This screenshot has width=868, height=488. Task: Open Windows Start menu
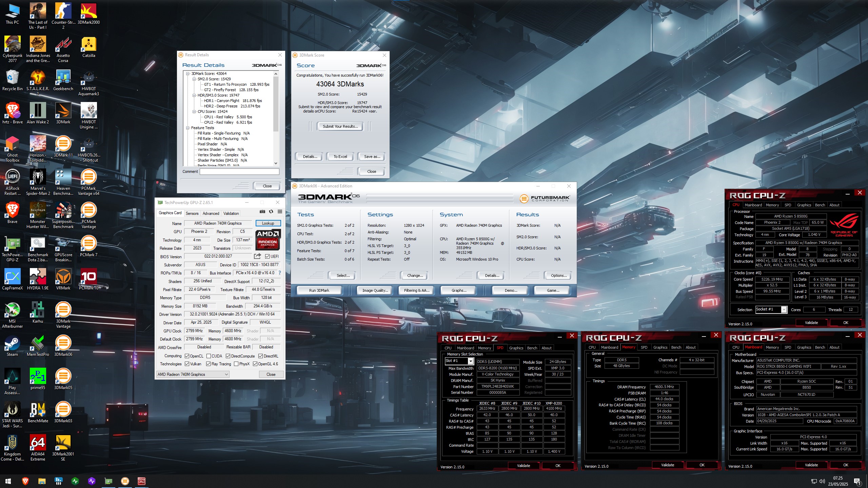pyautogui.click(x=8, y=481)
